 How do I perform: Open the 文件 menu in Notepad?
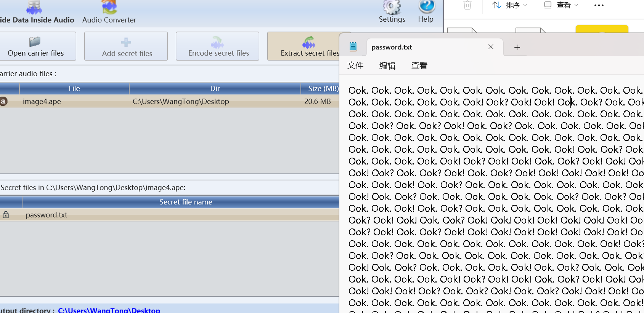(x=355, y=65)
